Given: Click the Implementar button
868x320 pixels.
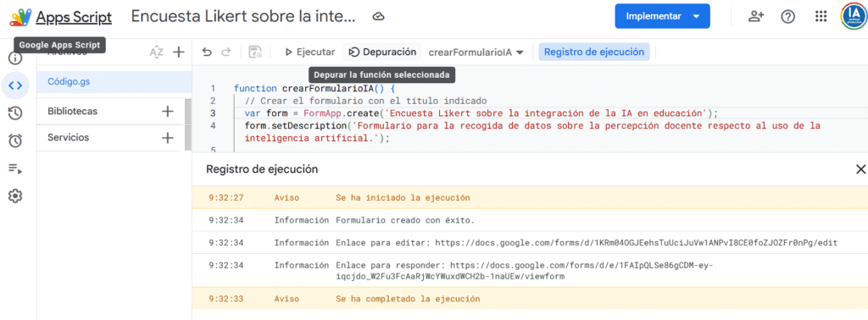Looking at the screenshot, I should coord(662,17).
